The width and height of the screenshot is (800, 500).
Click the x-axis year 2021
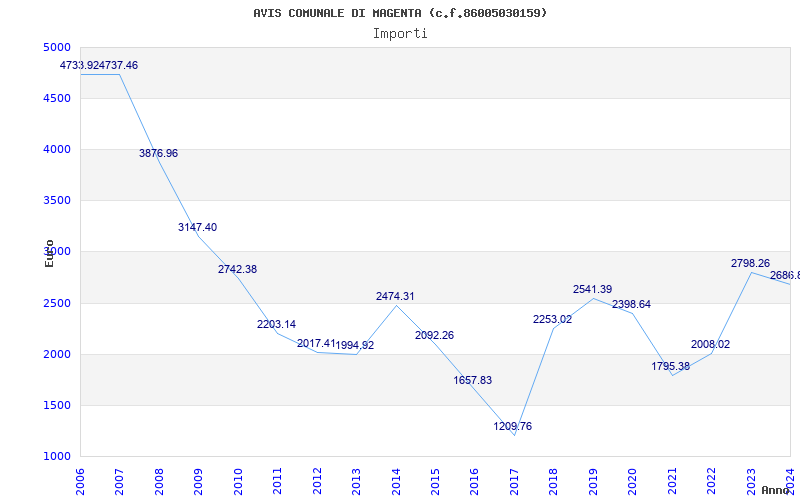pos(672,482)
